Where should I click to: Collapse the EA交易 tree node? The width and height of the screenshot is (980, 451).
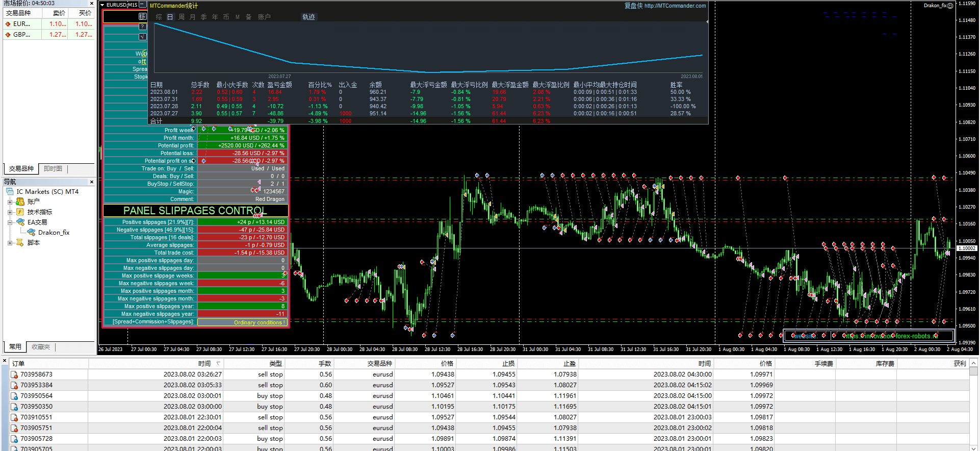(10, 222)
